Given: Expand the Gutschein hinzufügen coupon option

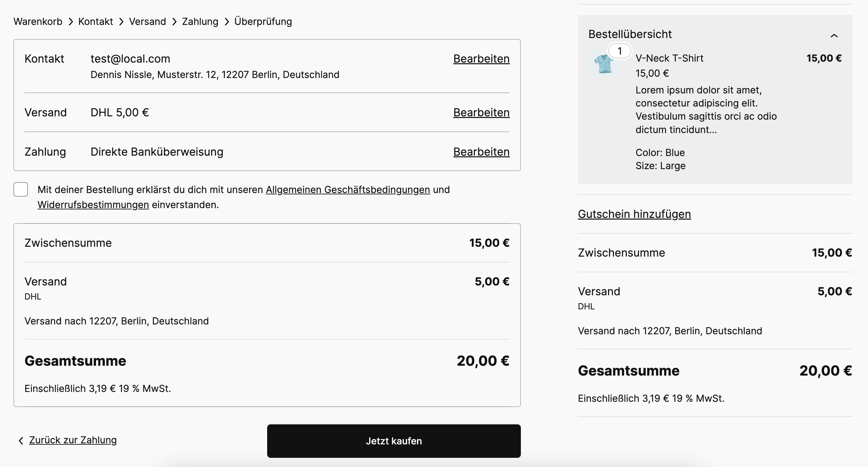Looking at the screenshot, I should pos(634,214).
